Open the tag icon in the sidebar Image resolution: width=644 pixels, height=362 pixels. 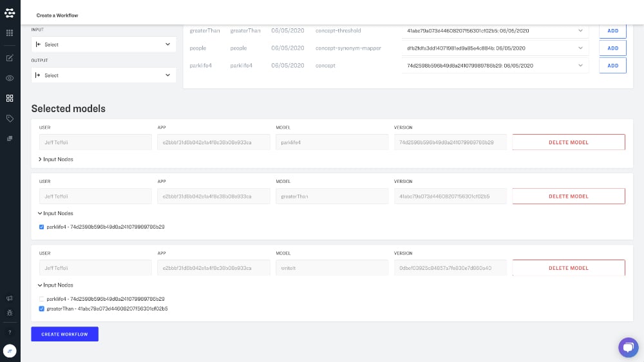tap(10, 119)
